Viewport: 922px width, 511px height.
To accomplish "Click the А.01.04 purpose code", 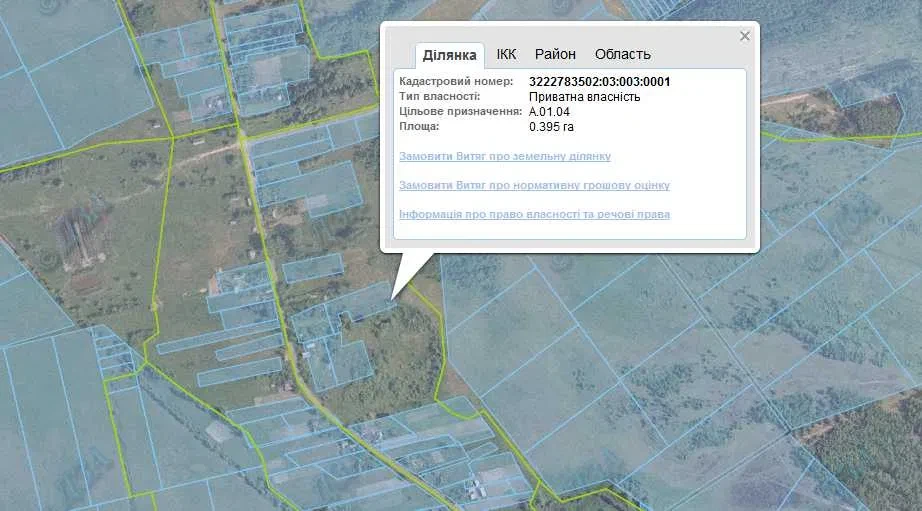I will [549, 112].
